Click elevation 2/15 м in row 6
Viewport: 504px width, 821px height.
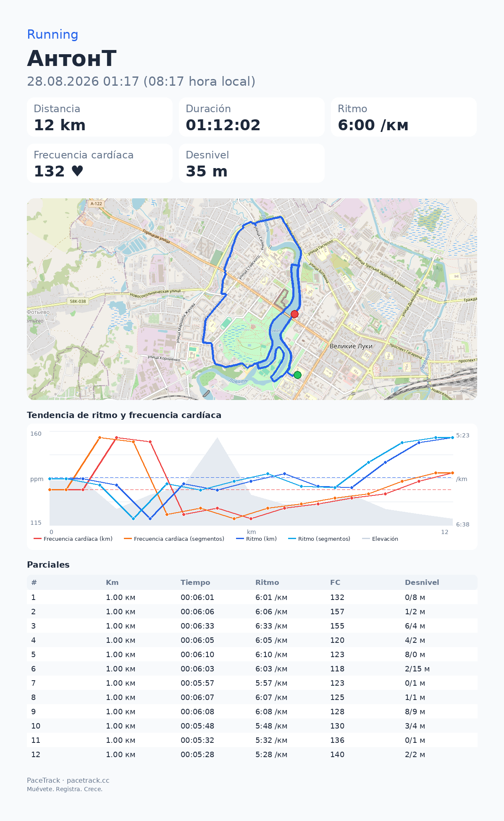(x=417, y=669)
